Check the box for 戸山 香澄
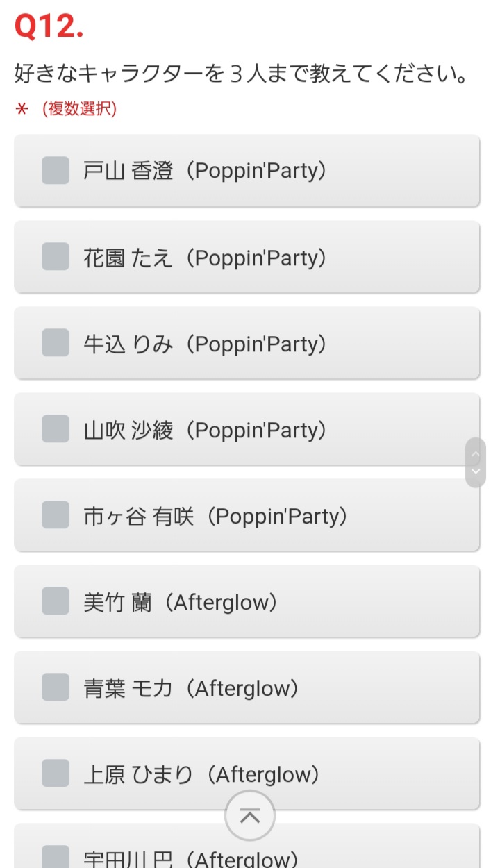 click(56, 171)
